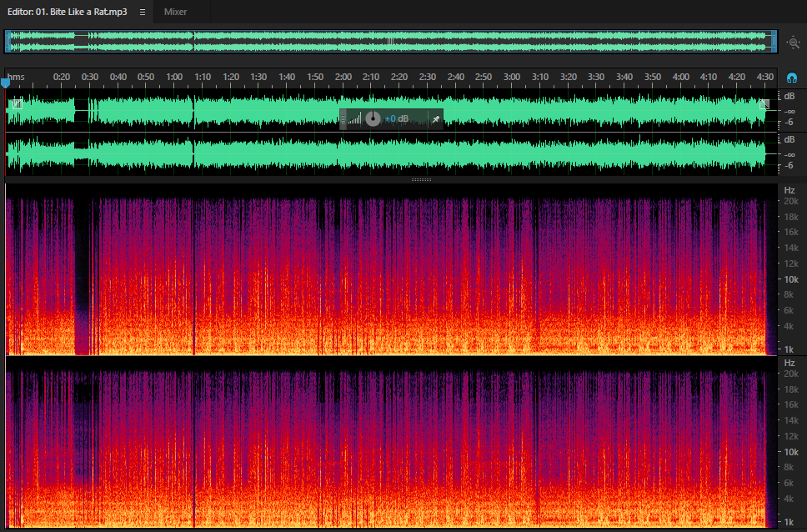Click the Fade Out handle at the waveform end
Image resolution: width=807 pixels, height=532 pixels.
[764, 104]
